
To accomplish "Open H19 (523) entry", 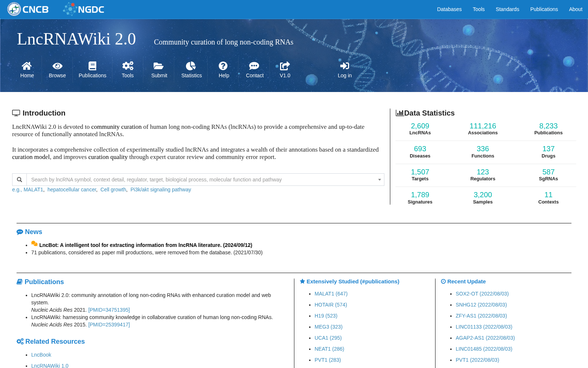I will point(326,316).
